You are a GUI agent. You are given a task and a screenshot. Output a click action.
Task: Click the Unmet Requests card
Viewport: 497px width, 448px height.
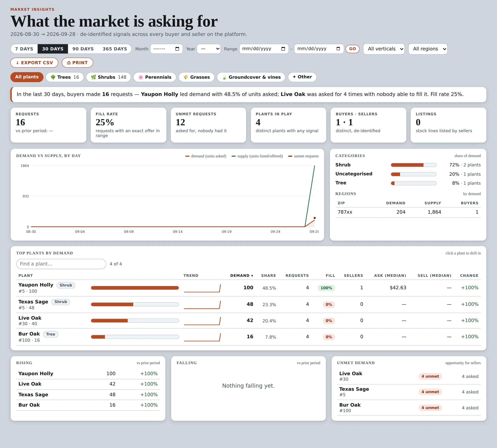point(208,125)
